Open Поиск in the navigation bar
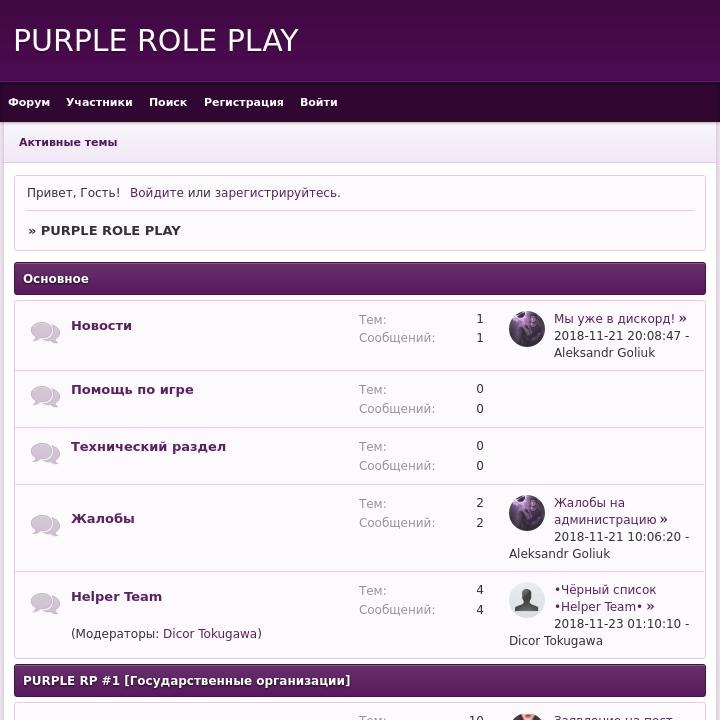 168,102
